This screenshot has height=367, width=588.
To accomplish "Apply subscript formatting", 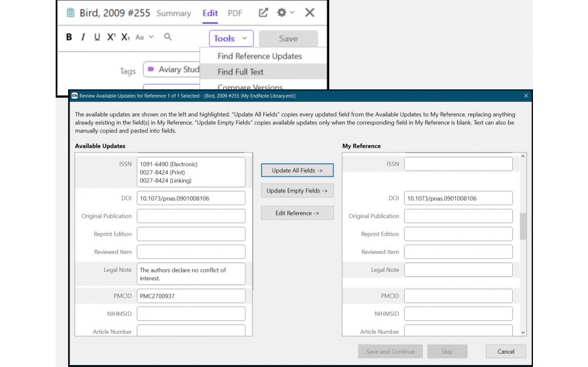I will 125,38.
